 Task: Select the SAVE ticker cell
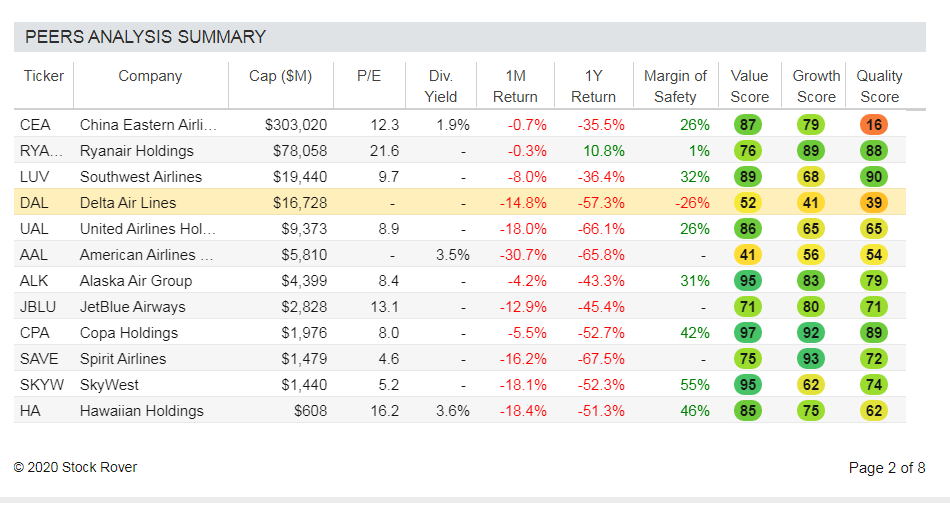[x=39, y=359]
